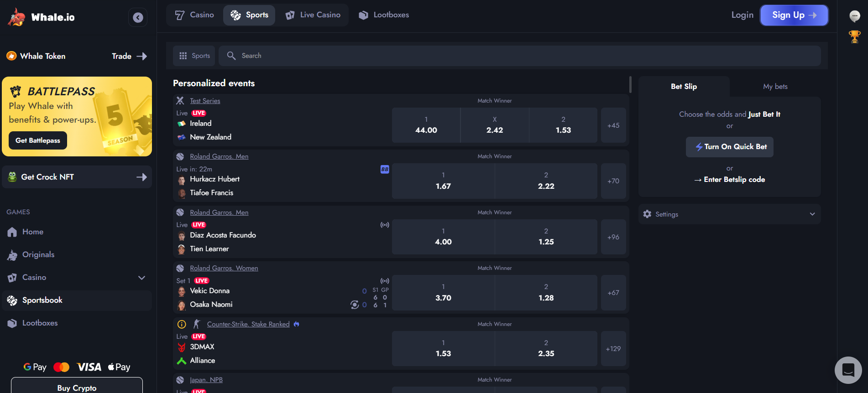Select Sportsbook in the sidebar
The height and width of the screenshot is (393, 868).
coord(77,300)
